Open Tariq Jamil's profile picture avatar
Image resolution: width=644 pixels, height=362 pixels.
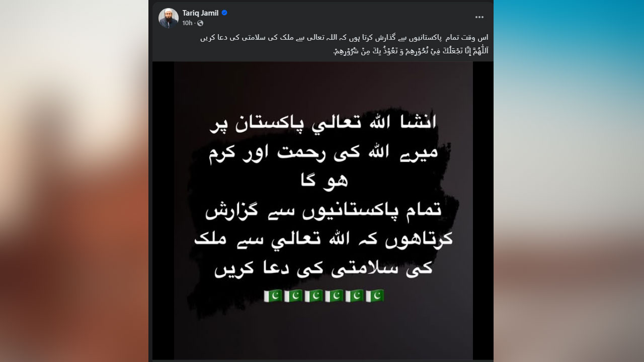coord(169,18)
